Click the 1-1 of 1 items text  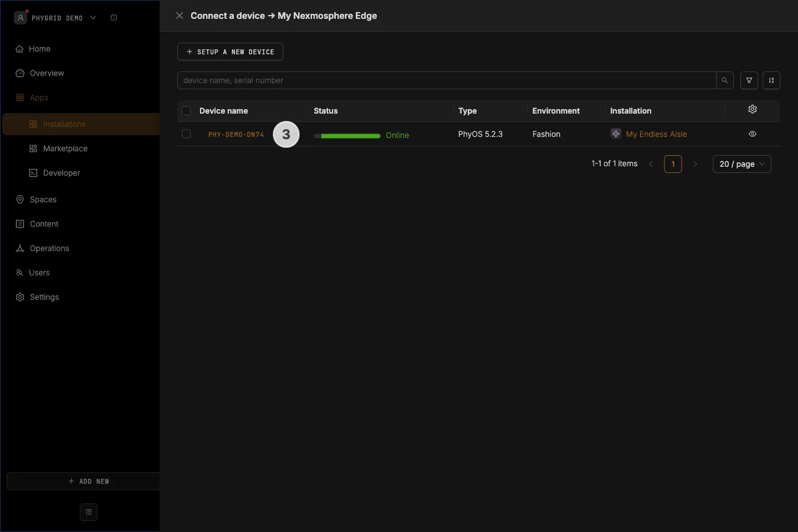tap(614, 163)
